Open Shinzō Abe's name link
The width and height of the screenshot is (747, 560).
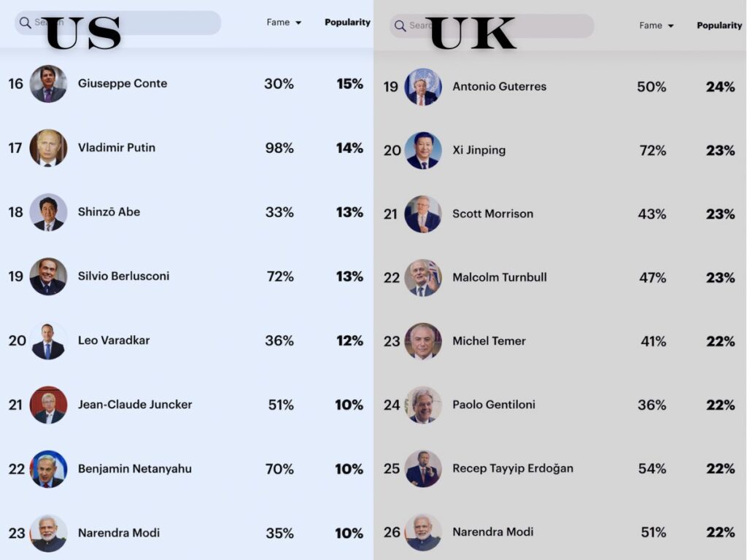(x=109, y=212)
